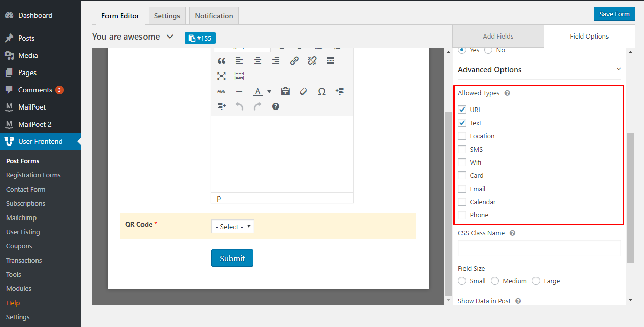Insert a horizontal line

pyautogui.click(x=239, y=91)
